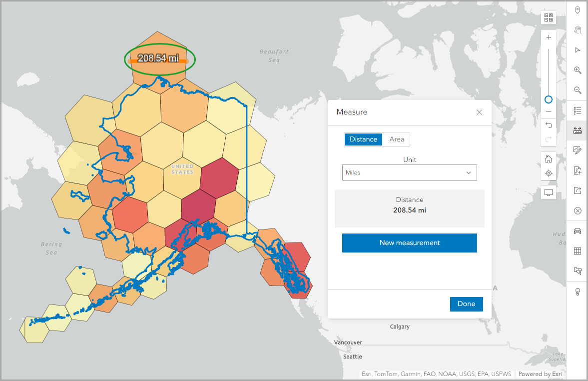Open the Basemap grid tool
The height and width of the screenshot is (381, 588).
(578, 250)
